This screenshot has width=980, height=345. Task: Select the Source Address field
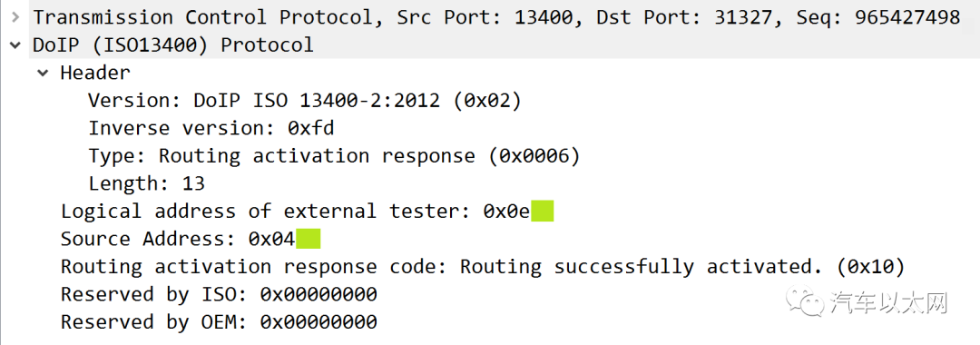(x=190, y=239)
